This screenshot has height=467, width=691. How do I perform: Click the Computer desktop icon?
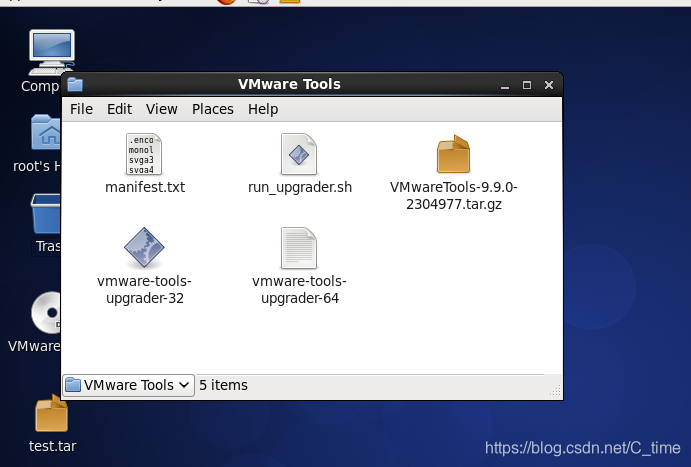[x=51, y=52]
